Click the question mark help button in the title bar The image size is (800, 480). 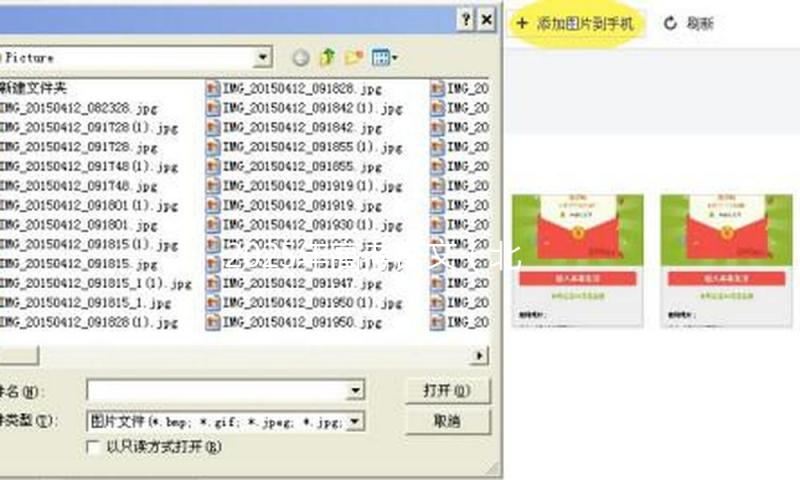pos(465,20)
